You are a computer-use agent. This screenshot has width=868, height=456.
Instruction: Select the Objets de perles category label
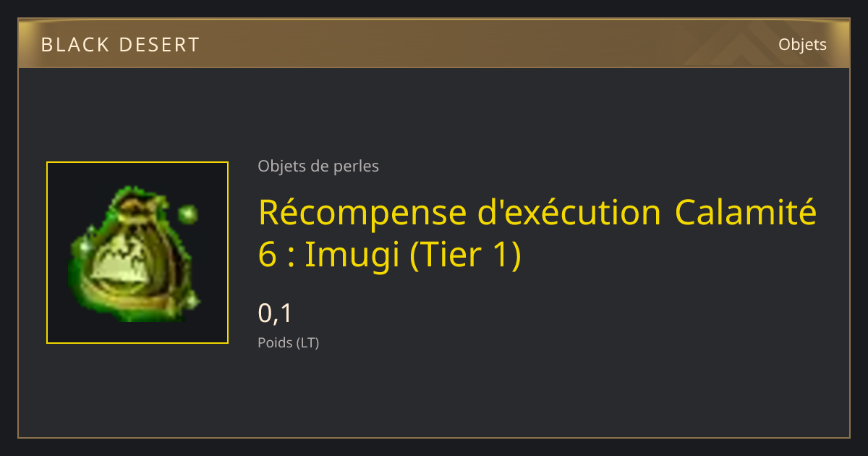pos(318,166)
